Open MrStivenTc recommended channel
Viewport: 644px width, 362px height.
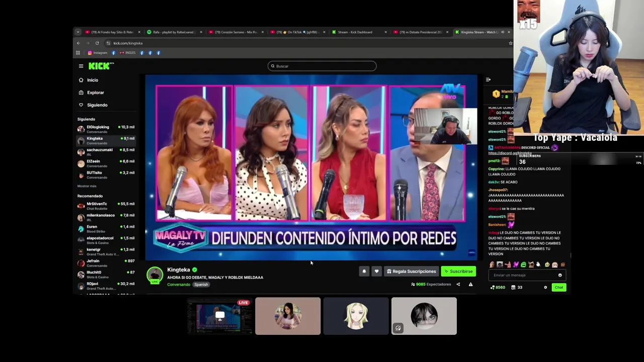pyautogui.click(x=106, y=206)
